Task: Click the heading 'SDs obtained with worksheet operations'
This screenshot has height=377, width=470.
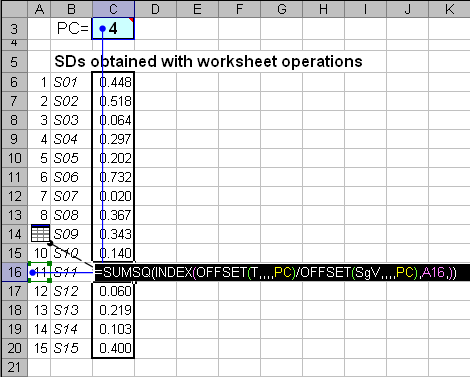Action: (x=208, y=61)
